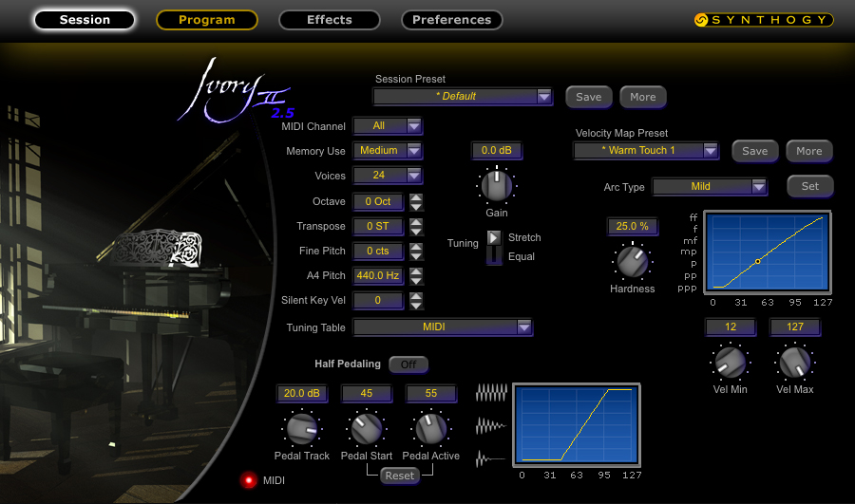This screenshot has width=855, height=504.
Task: Click the Transpose down arrow
Action: pyautogui.click(x=416, y=231)
